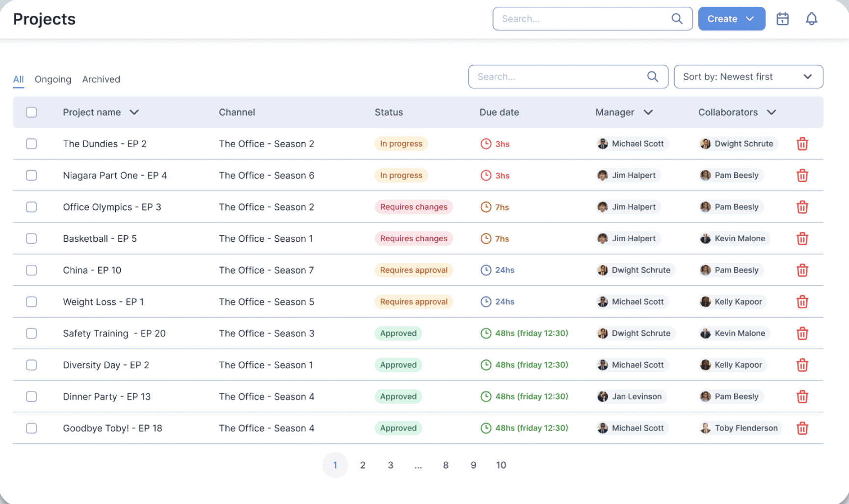
Task: Click magnifier icon in table search box
Action: tap(652, 77)
